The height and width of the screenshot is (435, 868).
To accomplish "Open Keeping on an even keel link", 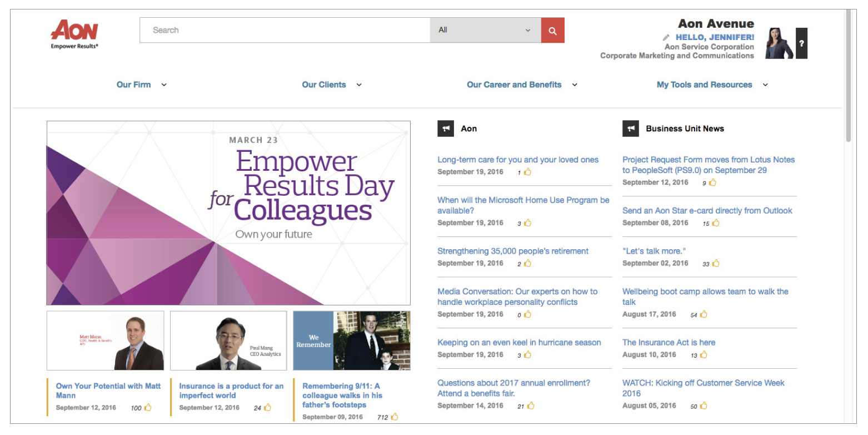I will pyautogui.click(x=519, y=342).
